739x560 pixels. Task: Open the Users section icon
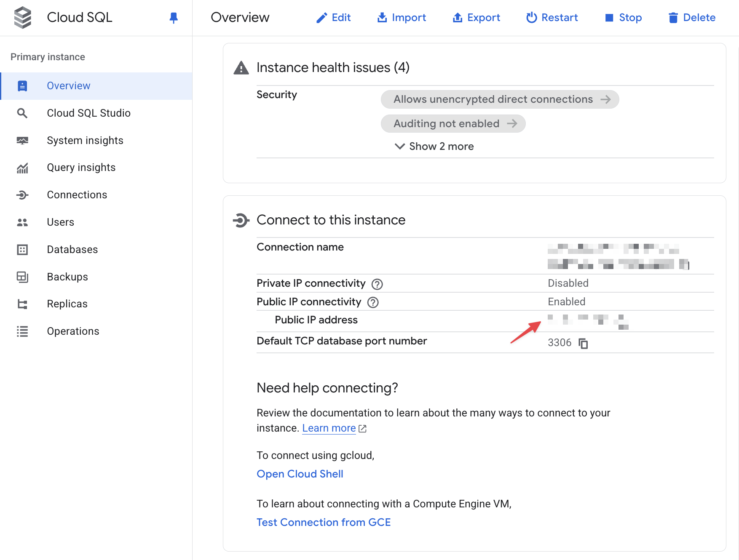pyautogui.click(x=22, y=222)
